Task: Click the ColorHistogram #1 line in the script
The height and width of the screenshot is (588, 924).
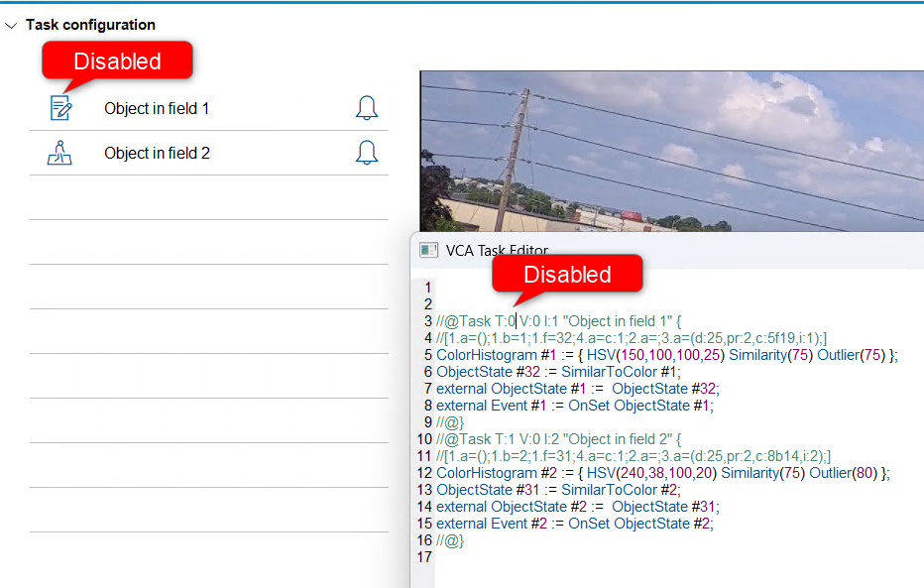Action: tap(666, 355)
